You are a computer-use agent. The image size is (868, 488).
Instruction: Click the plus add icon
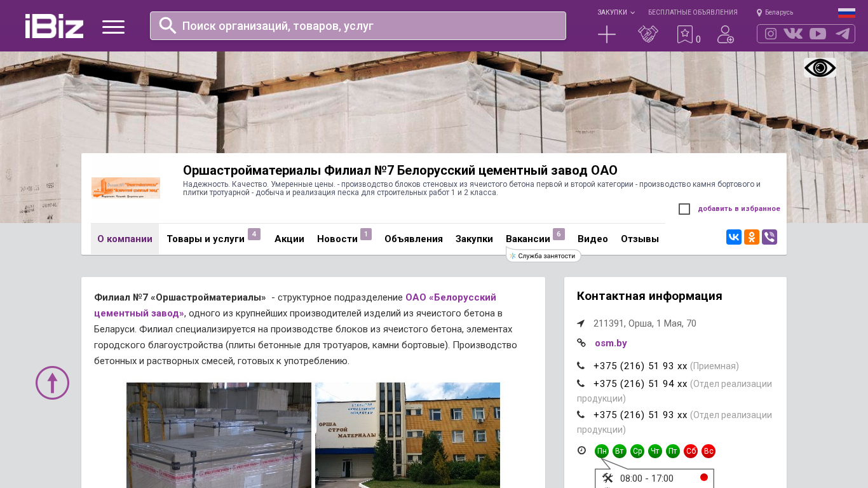tap(607, 34)
